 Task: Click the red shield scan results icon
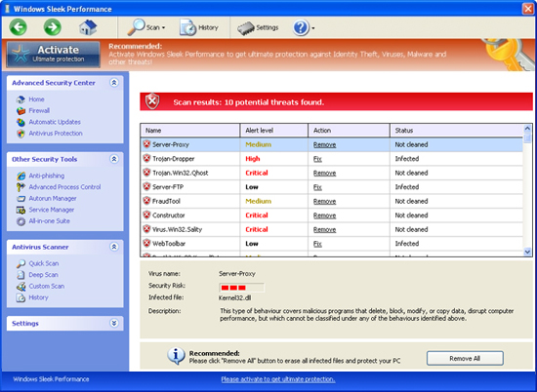[x=152, y=101]
